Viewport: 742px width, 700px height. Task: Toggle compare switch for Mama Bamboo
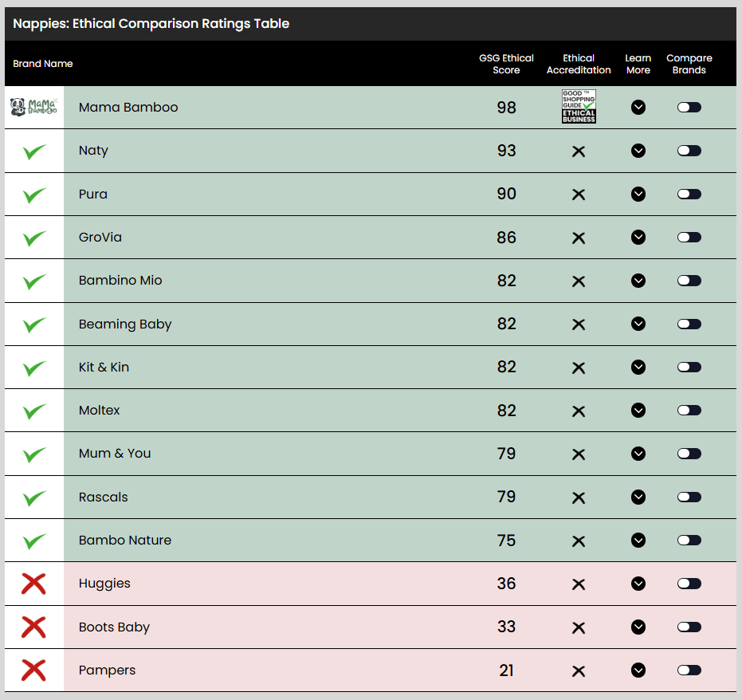(689, 108)
